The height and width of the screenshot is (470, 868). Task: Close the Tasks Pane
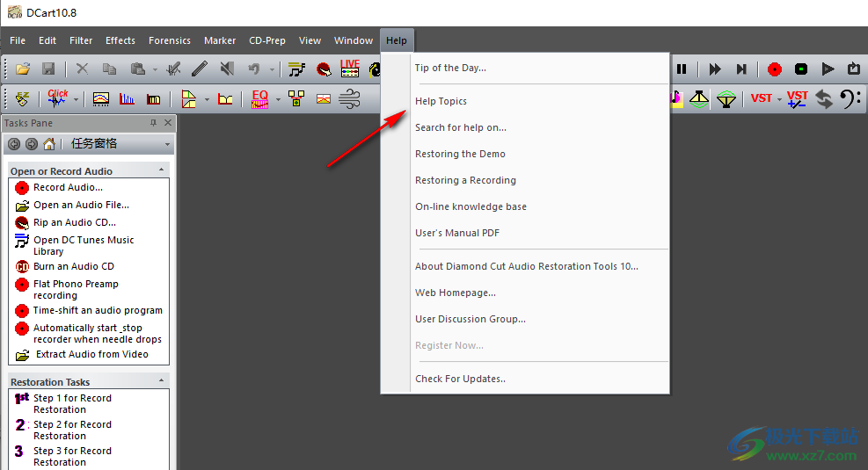coord(168,123)
